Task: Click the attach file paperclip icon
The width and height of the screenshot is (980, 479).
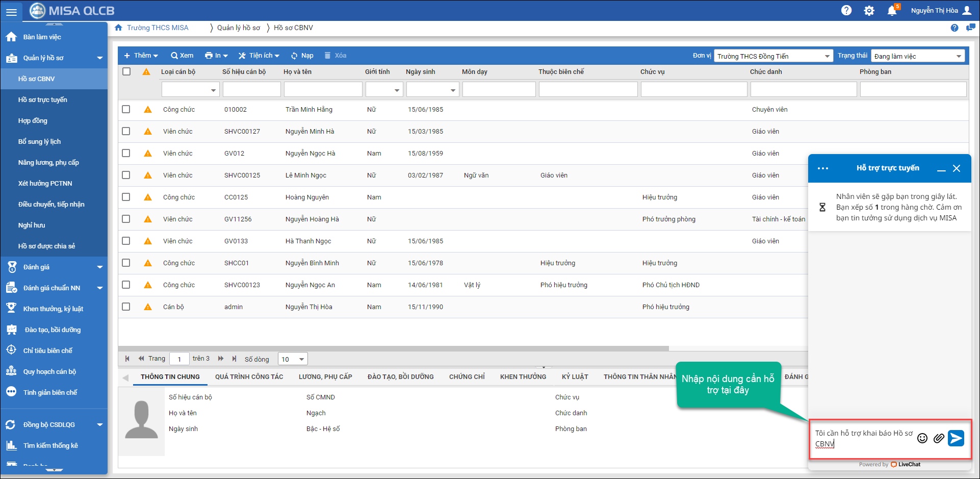Action: tap(938, 438)
